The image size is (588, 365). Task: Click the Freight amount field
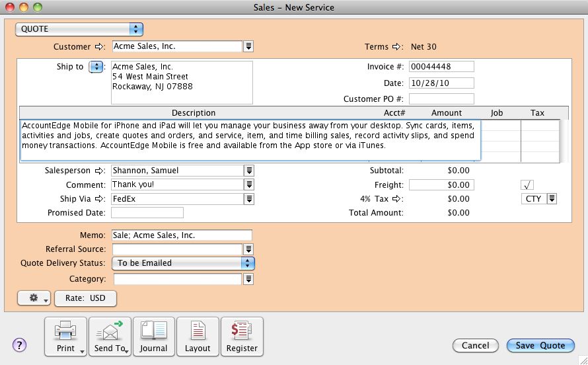[441, 185]
